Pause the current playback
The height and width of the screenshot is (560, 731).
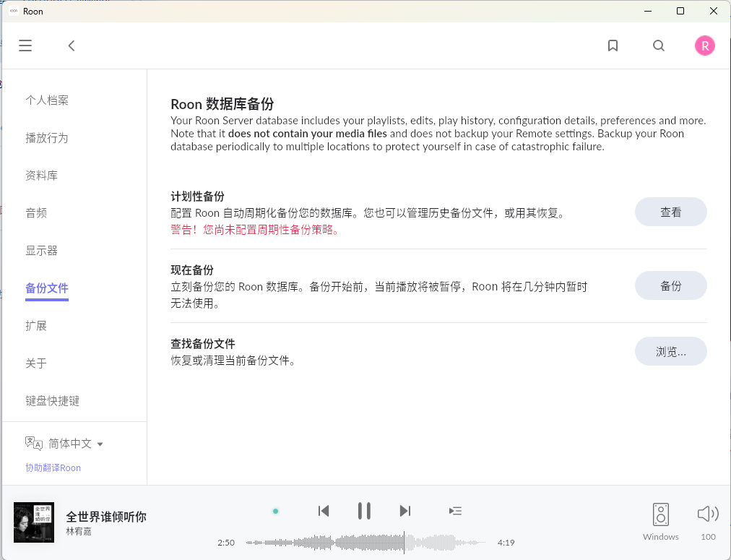click(364, 511)
